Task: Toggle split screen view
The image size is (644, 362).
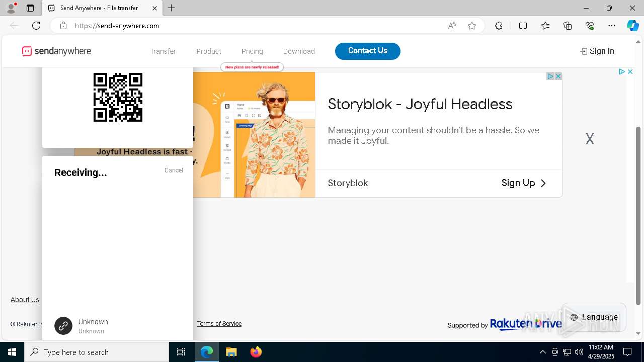Action: 523,26
